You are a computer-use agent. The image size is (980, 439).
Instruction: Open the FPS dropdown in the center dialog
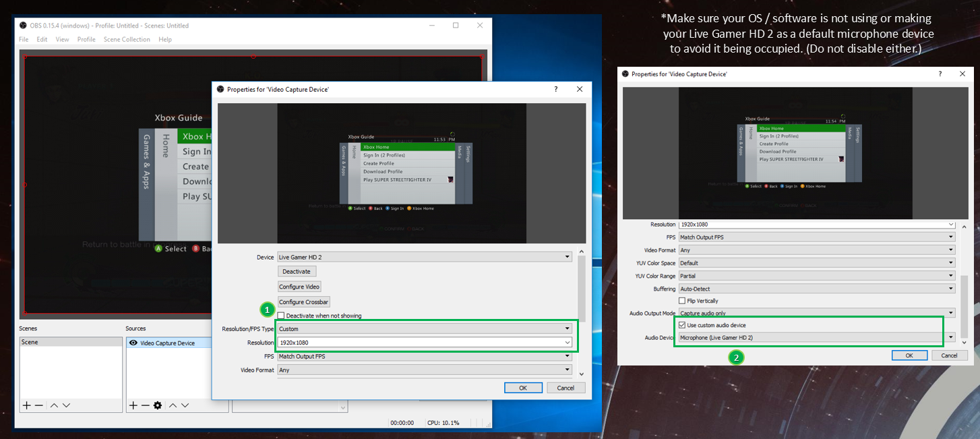(x=424, y=356)
